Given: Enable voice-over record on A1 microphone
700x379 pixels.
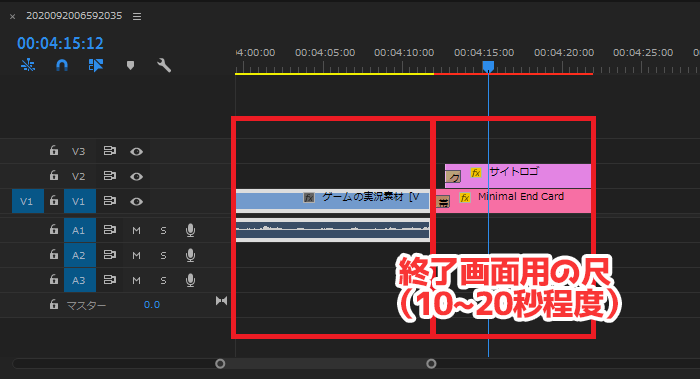Looking at the screenshot, I should click(190, 230).
